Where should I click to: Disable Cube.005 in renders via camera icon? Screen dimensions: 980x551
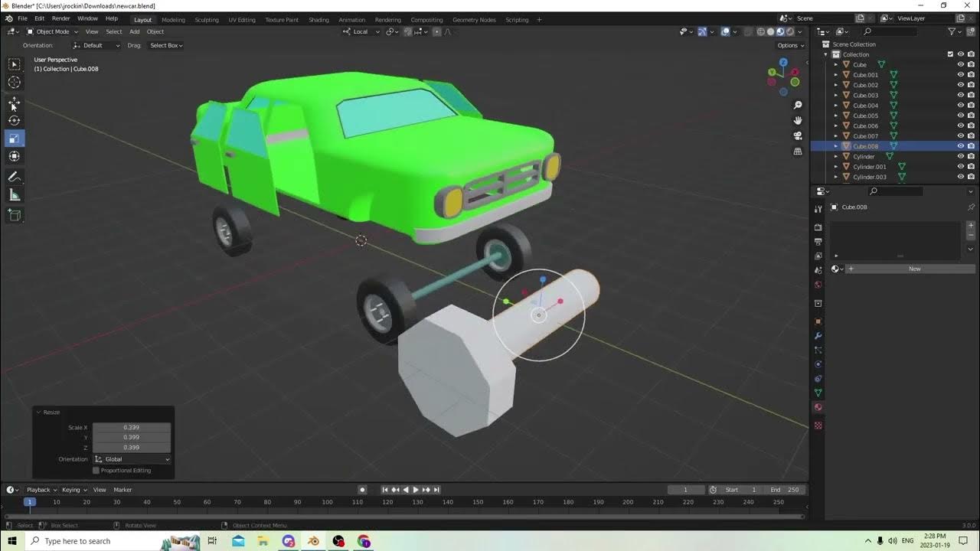[x=971, y=116]
